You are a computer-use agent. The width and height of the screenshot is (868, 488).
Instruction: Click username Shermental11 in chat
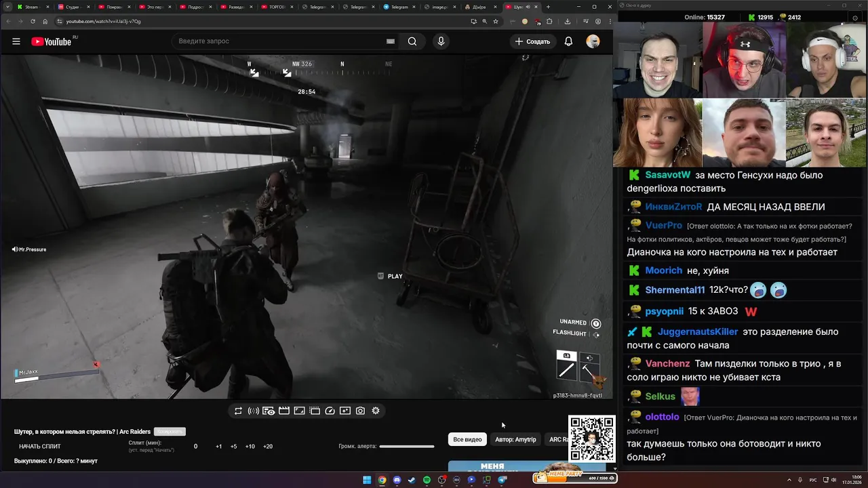click(x=675, y=290)
